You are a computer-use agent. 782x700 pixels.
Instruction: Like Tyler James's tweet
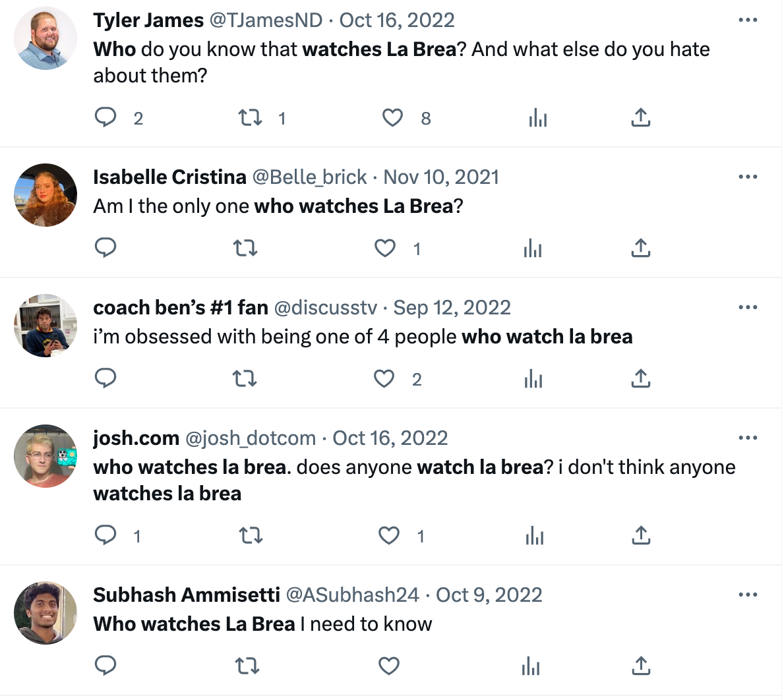pyautogui.click(x=392, y=118)
